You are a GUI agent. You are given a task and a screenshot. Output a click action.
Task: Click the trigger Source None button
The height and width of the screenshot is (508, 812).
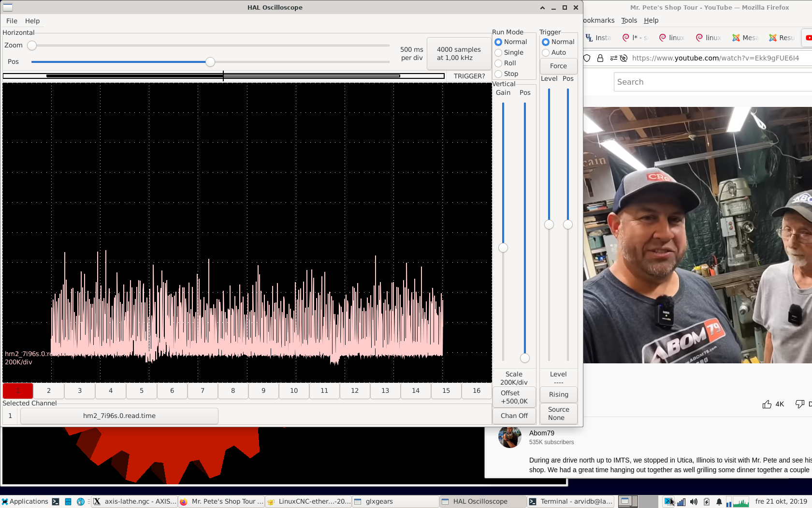558,413
